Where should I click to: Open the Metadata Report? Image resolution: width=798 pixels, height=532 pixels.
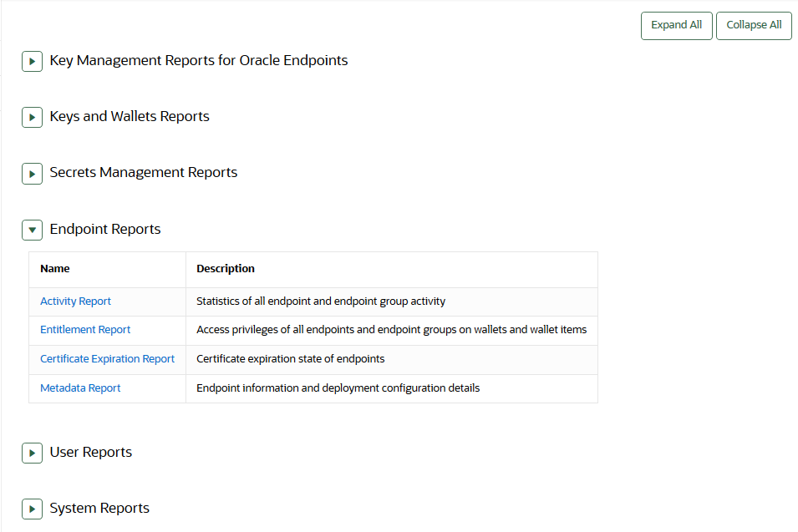(80, 388)
